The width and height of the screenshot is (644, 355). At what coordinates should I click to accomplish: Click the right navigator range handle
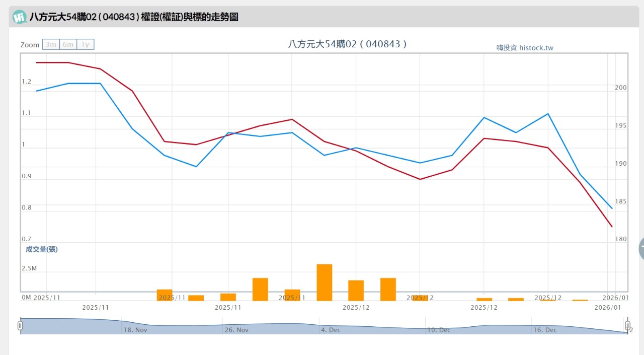(x=627, y=325)
